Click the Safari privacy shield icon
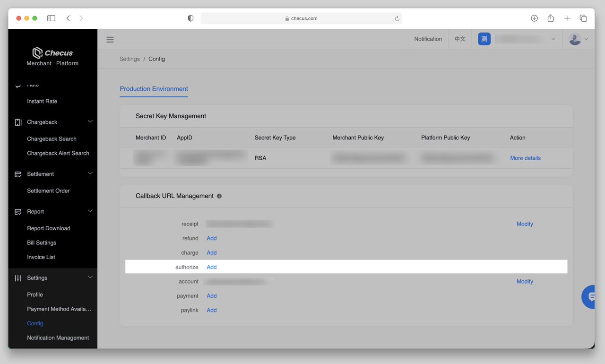 tap(190, 18)
